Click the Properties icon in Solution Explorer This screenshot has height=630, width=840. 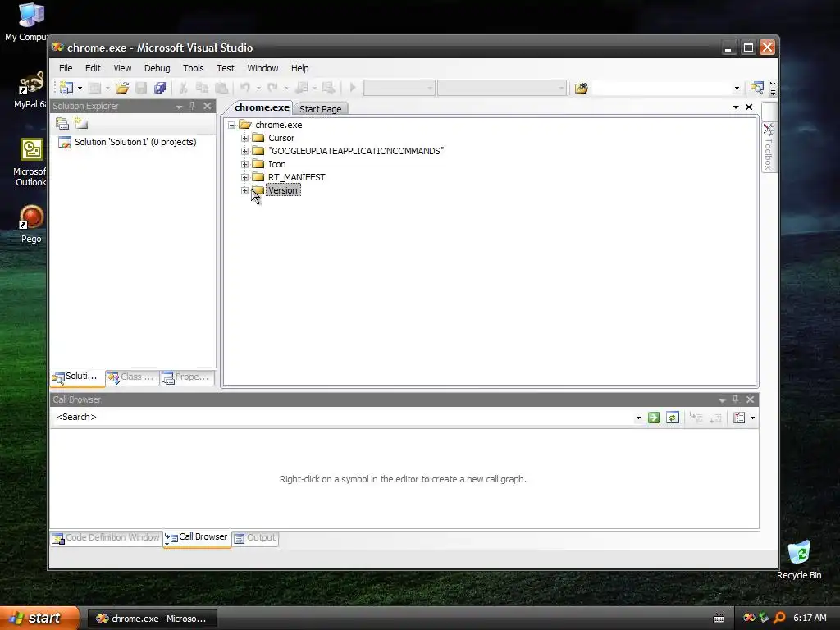(x=62, y=124)
